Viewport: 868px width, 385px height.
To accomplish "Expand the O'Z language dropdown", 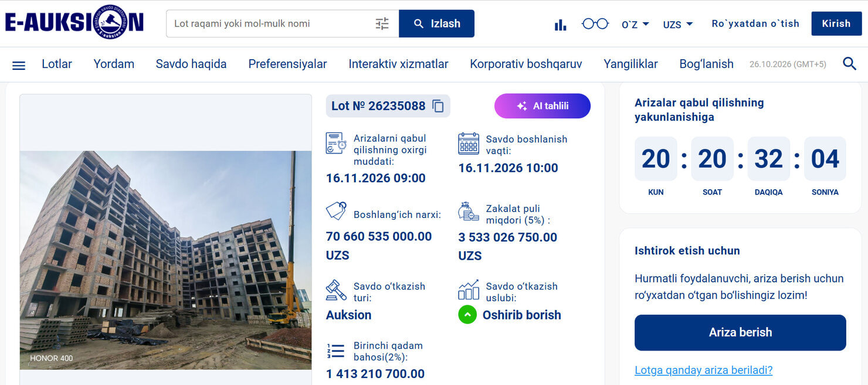I will click(635, 24).
